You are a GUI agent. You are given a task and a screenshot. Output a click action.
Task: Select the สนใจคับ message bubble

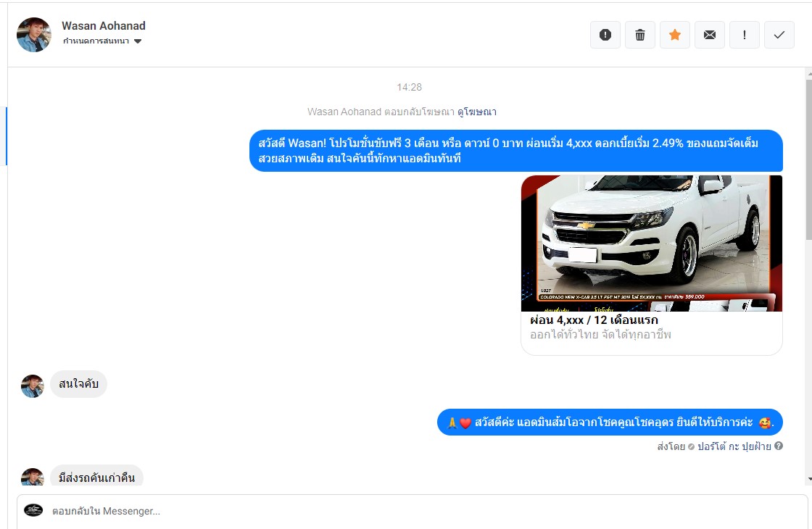(79, 384)
